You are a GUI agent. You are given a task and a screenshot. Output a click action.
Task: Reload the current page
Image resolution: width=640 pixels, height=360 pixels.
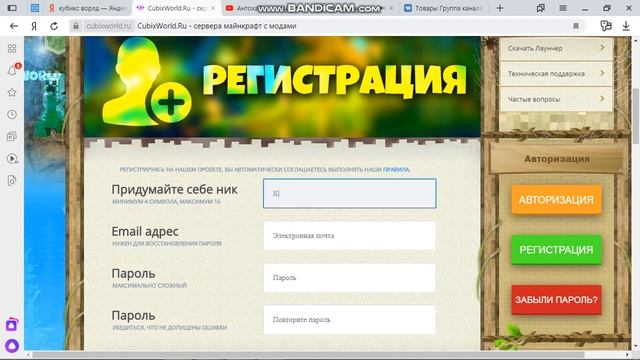[54, 26]
